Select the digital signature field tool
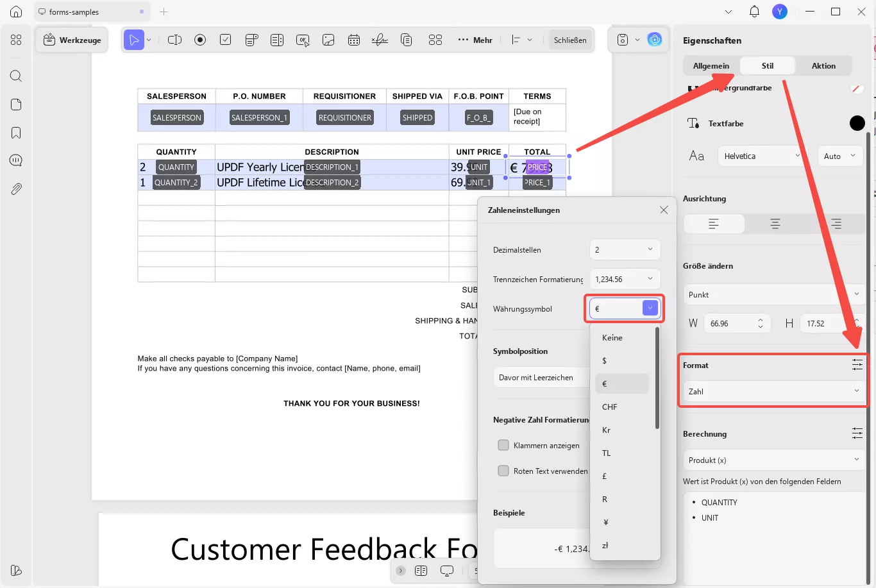 click(x=380, y=40)
